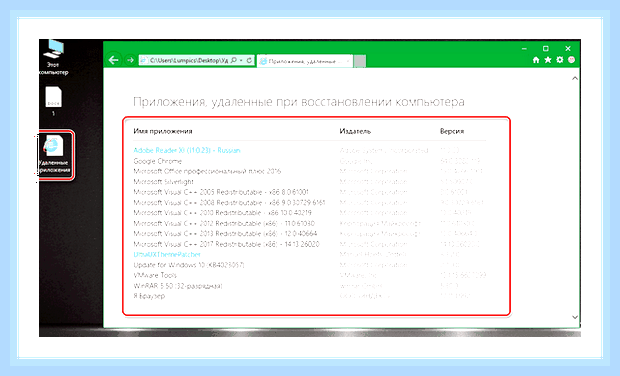Click the 'Microsoft Silverlight' entry
Viewport: 620px width, 376px height.
click(x=163, y=182)
